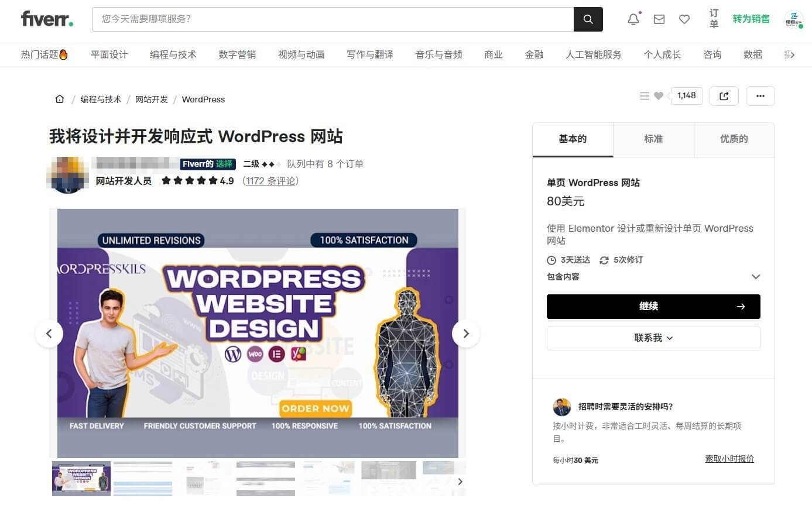Image resolution: width=812 pixels, height=529 pixels.
Task: Click the 1,148 likes counter
Action: 686,95
